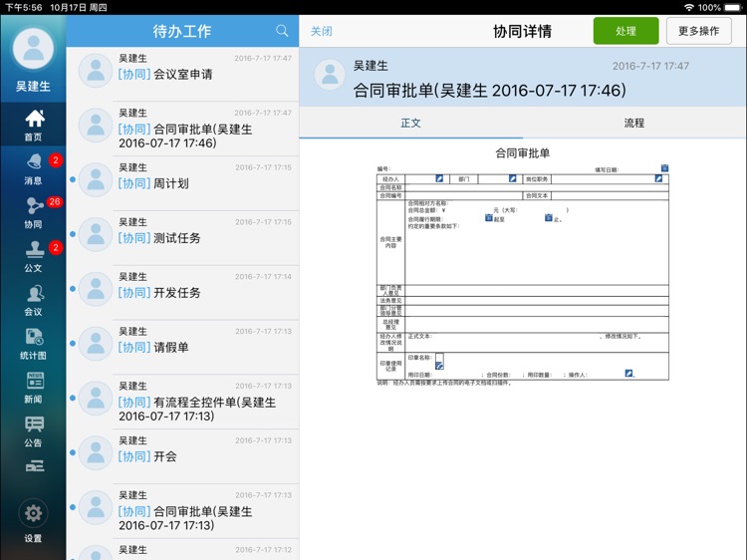Go to the 首页 home icon
The height and width of the screenshot is (560, 747).
(34, 120)
